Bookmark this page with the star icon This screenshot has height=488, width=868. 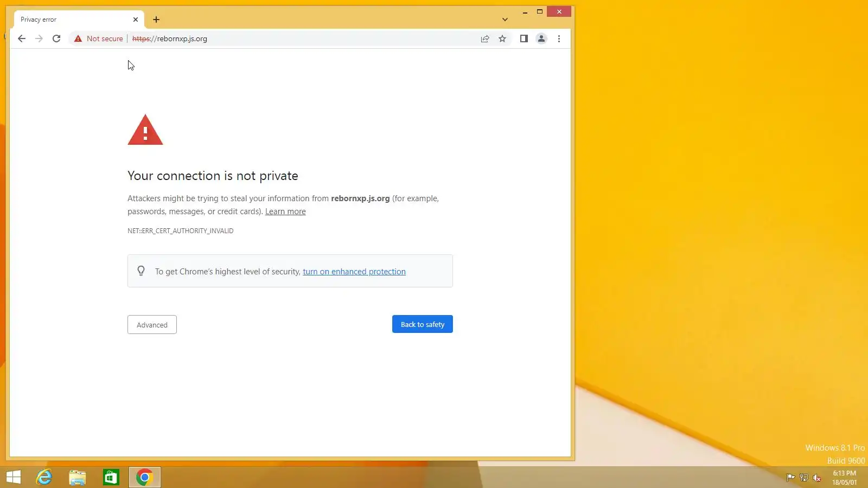502,38
